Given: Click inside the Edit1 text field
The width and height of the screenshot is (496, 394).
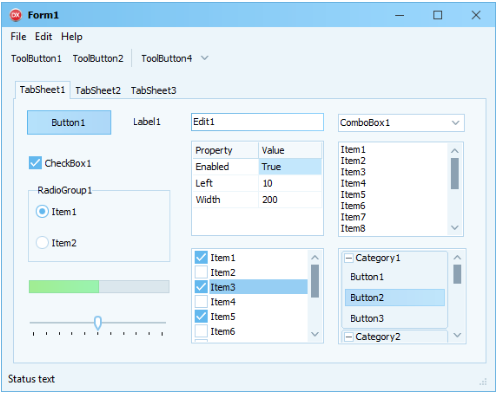Looking at the screenshot, I should tap(257, 122).
